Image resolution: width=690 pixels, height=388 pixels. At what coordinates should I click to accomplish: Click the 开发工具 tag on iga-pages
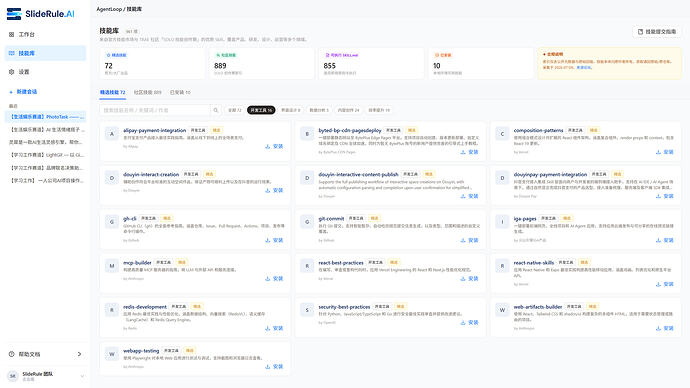[x=548, y=218]
